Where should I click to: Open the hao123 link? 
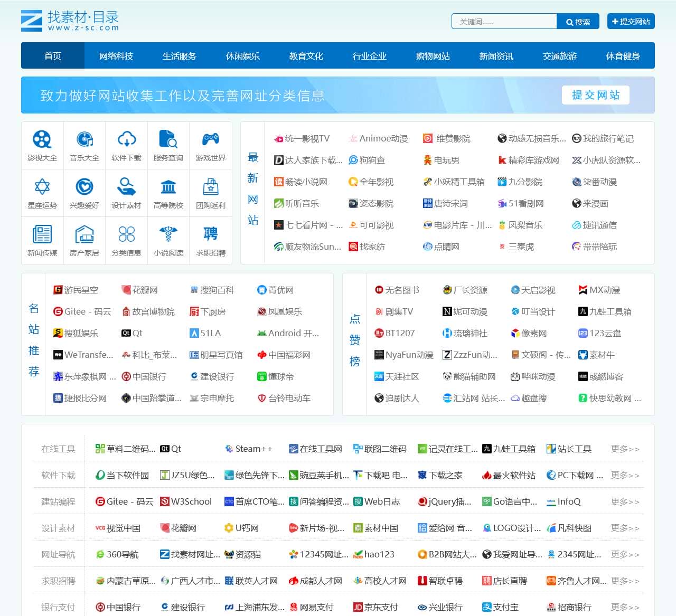(x=379, y=554)
